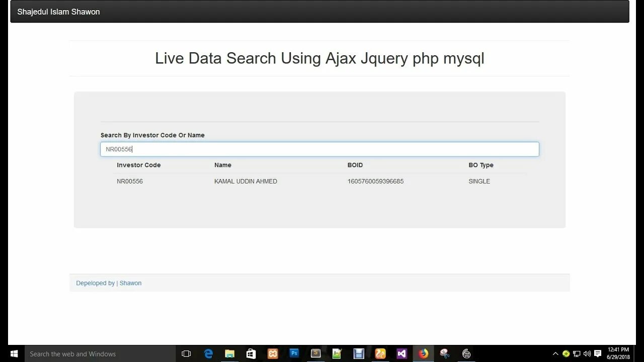This screenshot has height=362, width=644.
Task: Select the NR00556 investor code result
Action: [x=130, y=181]
